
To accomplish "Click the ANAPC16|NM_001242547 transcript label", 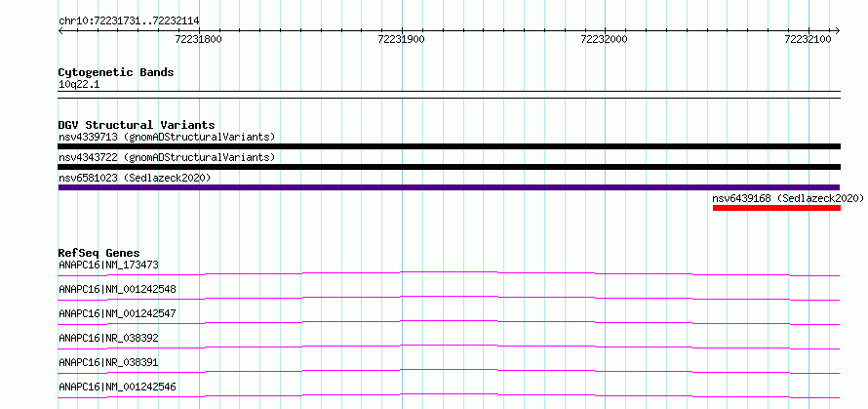I will [x=117, y=313].
